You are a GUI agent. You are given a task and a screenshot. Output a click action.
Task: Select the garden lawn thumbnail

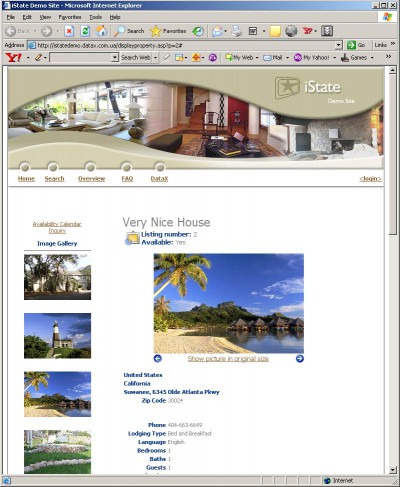[x=57, y=452]
